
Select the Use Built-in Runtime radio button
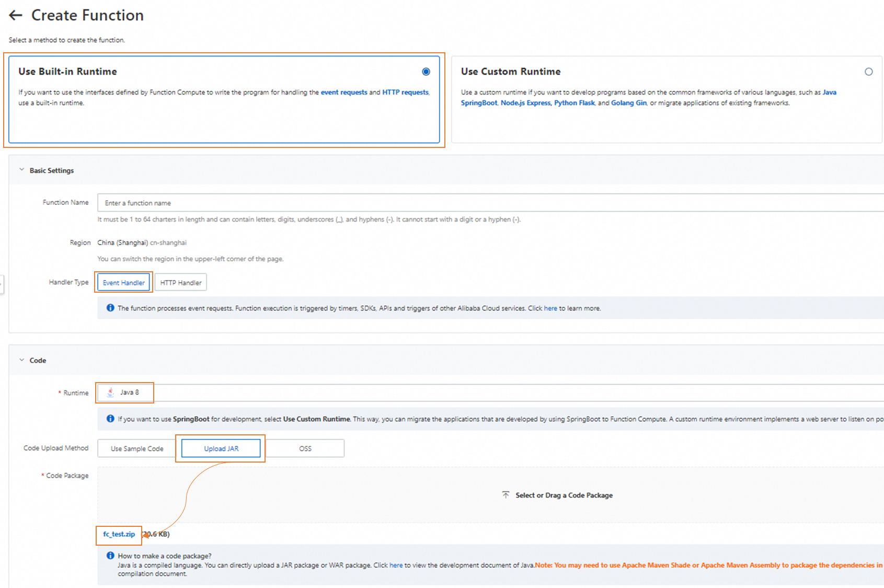click(426, 72)
